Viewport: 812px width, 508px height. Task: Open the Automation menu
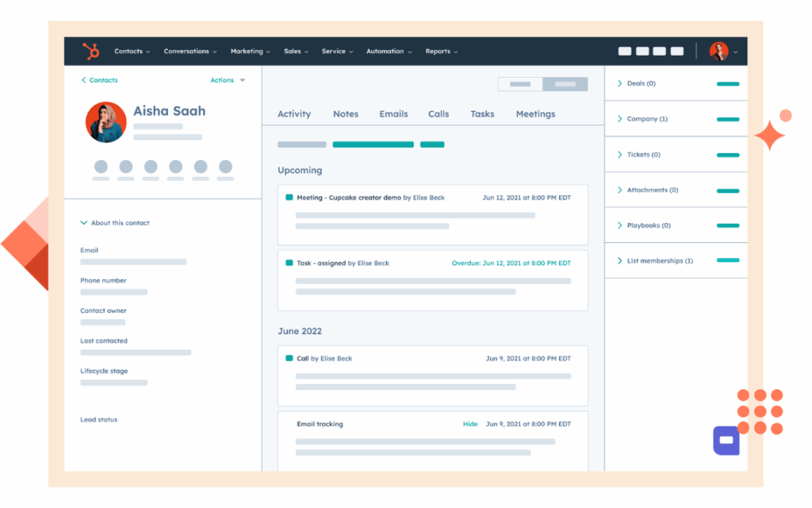coord(389,52)
